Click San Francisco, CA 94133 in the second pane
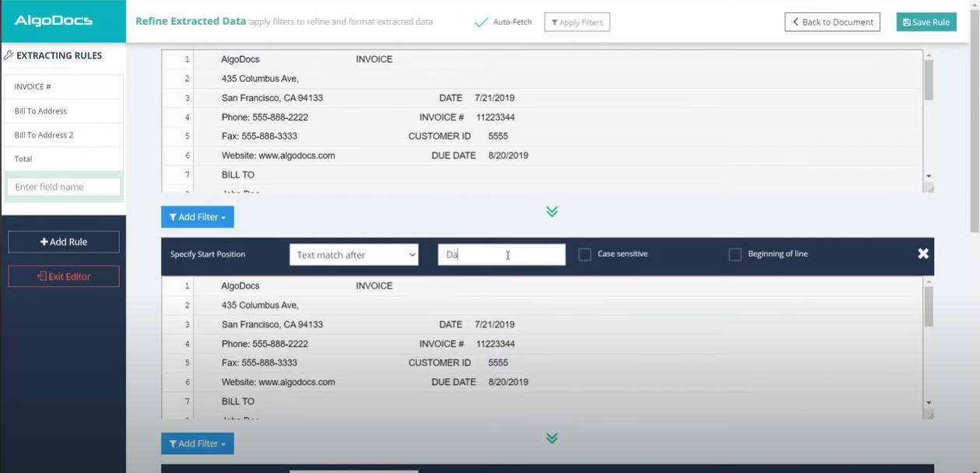Viewport: 980px width, 473px height. coord(272,324)
